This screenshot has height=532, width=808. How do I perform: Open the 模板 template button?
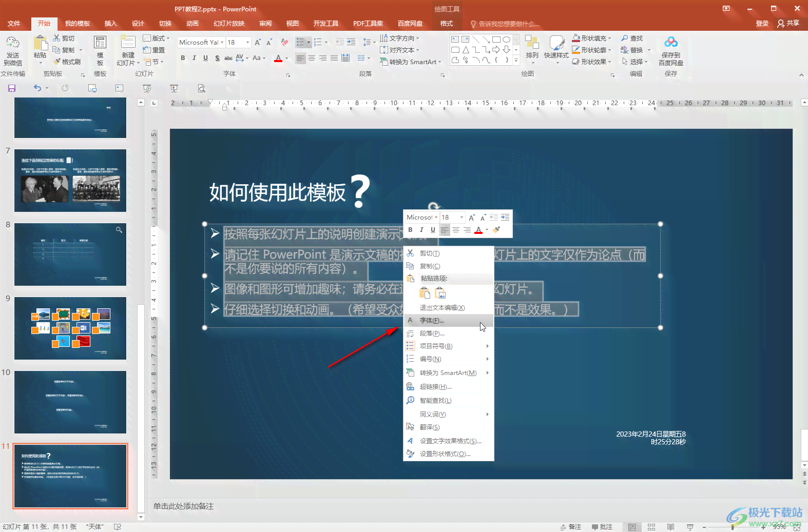100,51
